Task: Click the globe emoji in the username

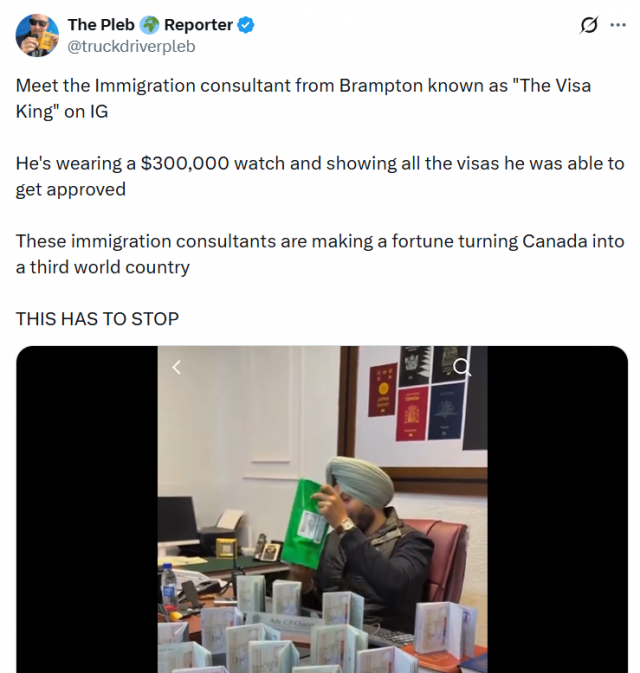Action: (x=149, y=25)
